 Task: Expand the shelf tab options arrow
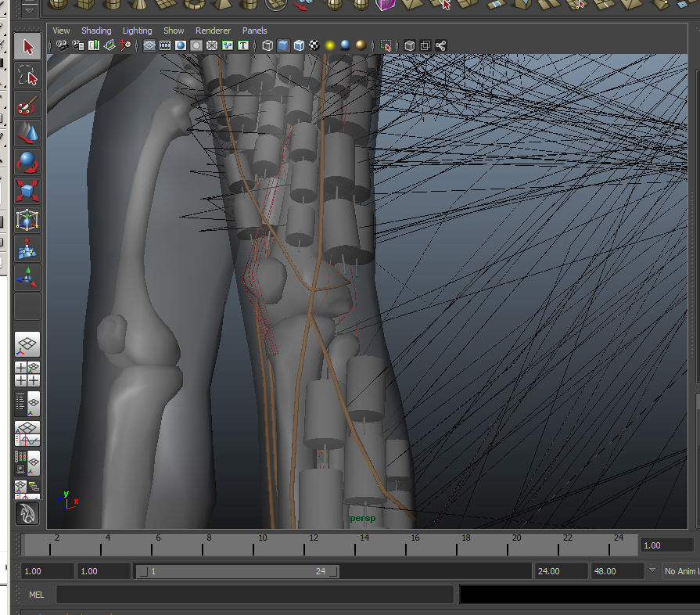click(30, 11)
